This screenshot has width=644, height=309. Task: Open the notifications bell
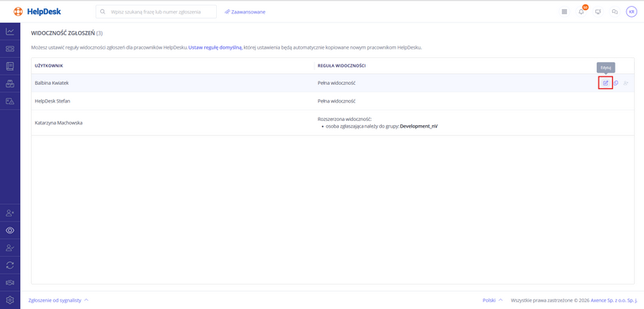[581, 12]
